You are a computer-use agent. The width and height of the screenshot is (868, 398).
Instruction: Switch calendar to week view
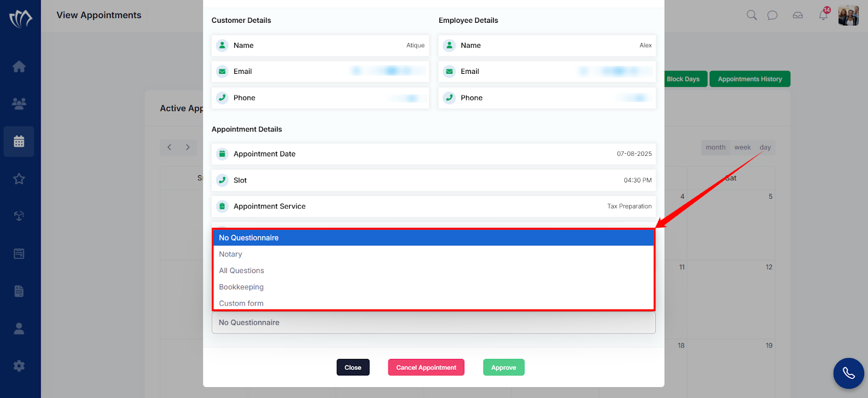click(x=742, y=148)
